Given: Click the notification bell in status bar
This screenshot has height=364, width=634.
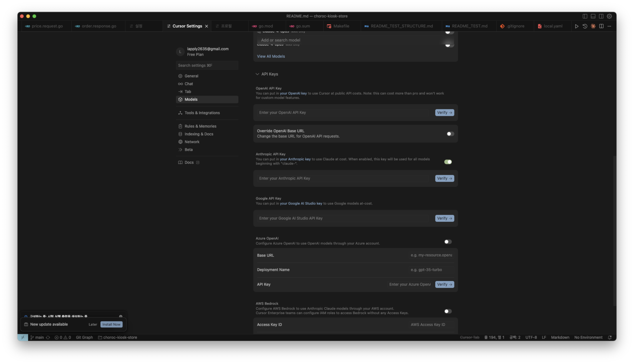Looking at the screenshot, I should pyautogui.click(x=610, y=337).
